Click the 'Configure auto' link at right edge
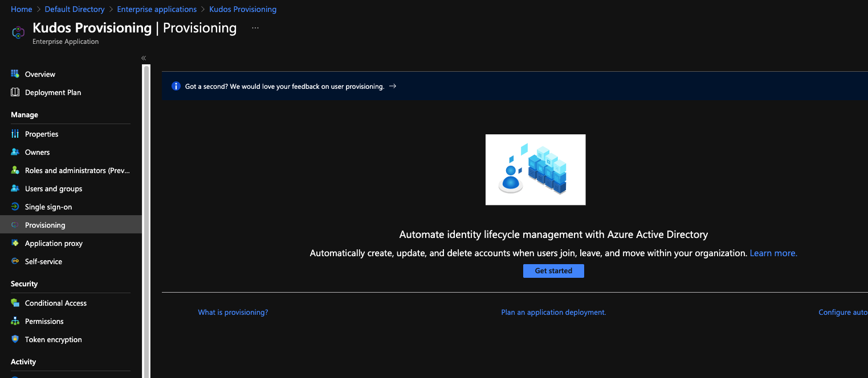Viewport: 868px width, 378px height. (x=843, y=313)
